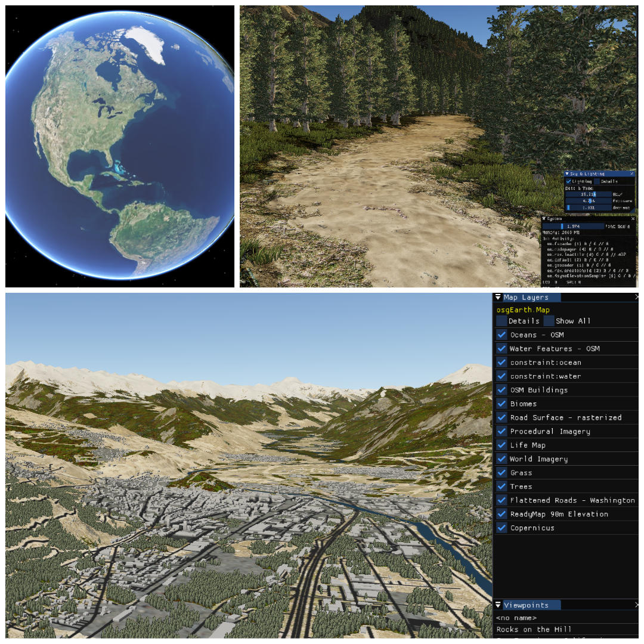Adjust the Ambient slider
The image size is (644, 644).
(x=587, y=207)
